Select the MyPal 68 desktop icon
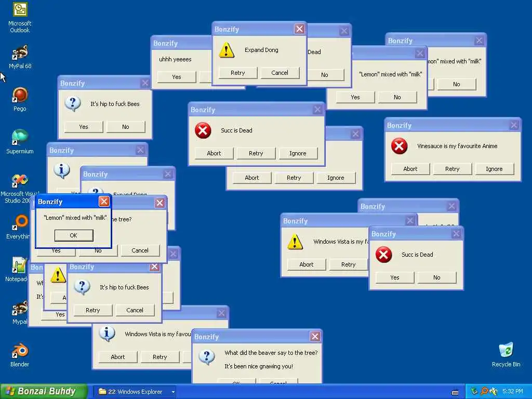 point(20,56)
